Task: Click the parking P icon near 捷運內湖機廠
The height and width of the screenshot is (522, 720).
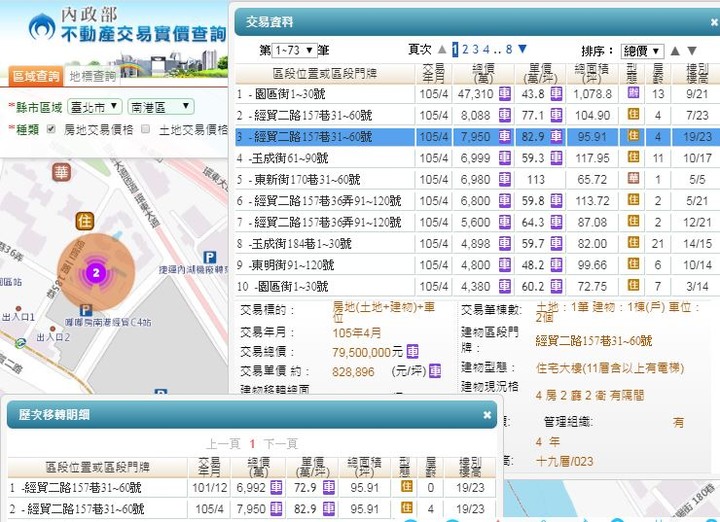Action: pyautogui.click(x=209, y=258)
